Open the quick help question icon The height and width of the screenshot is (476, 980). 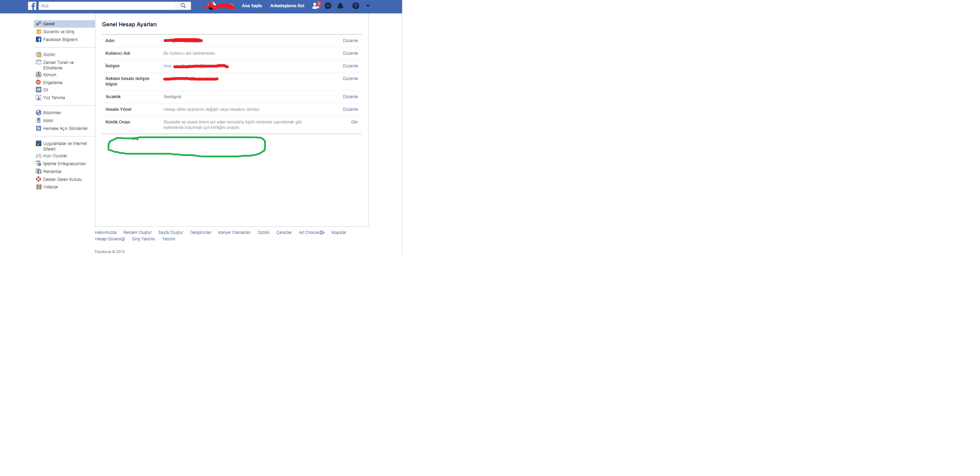(356, 6)
